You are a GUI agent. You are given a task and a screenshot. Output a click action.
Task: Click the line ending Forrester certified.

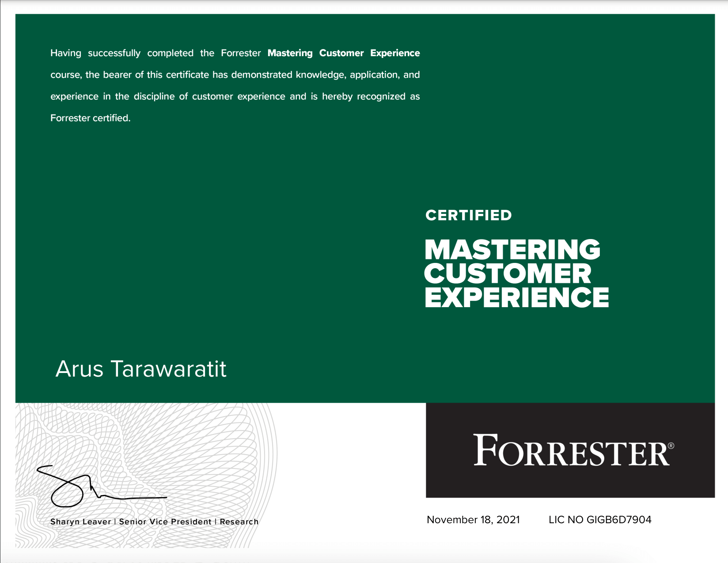90,118
